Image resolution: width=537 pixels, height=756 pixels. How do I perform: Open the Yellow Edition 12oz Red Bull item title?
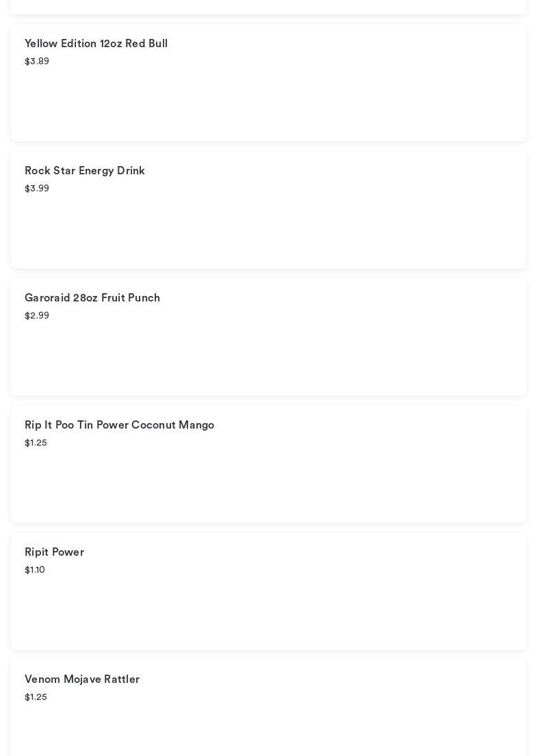(96, 44)
